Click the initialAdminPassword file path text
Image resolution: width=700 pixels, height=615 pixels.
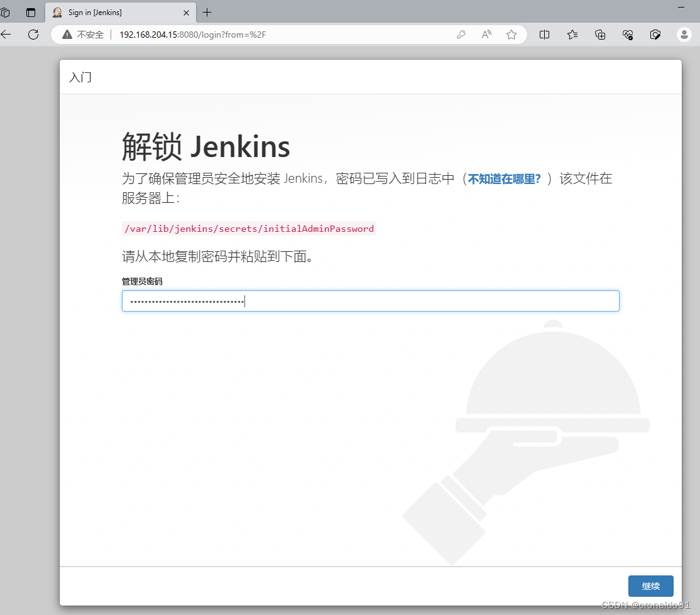pyautogui.click(x=249, y=229)
